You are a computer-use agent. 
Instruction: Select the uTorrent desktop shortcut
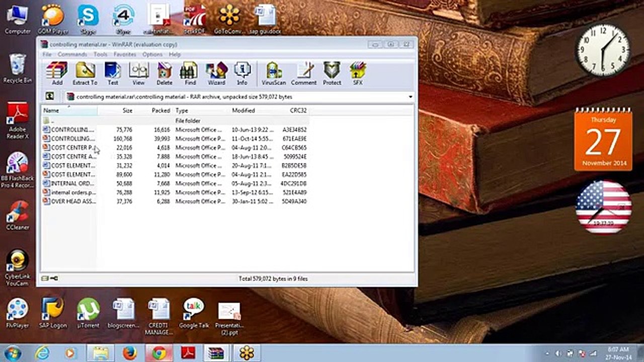pos(88,313)
